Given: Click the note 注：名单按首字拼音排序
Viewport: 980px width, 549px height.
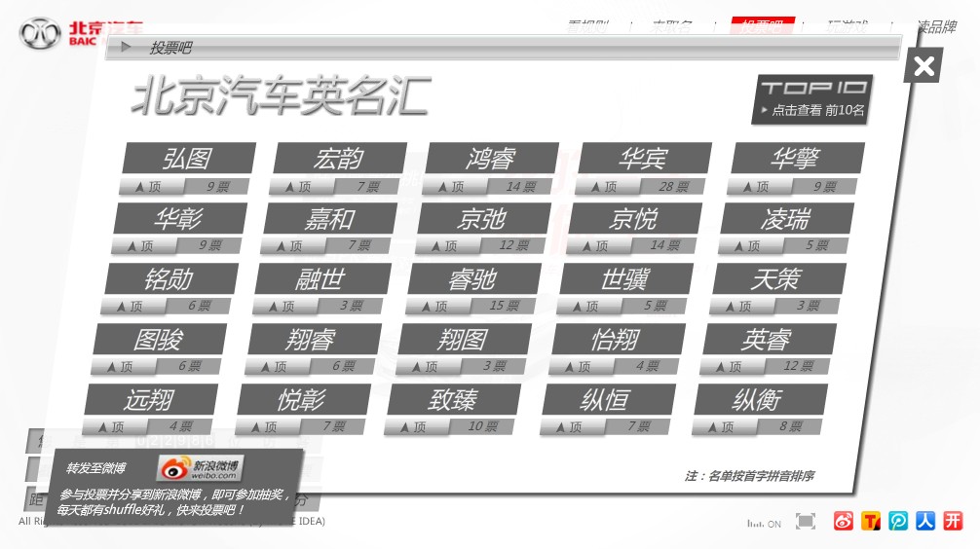Looking at the screenshot, I should tap(749, 476).
